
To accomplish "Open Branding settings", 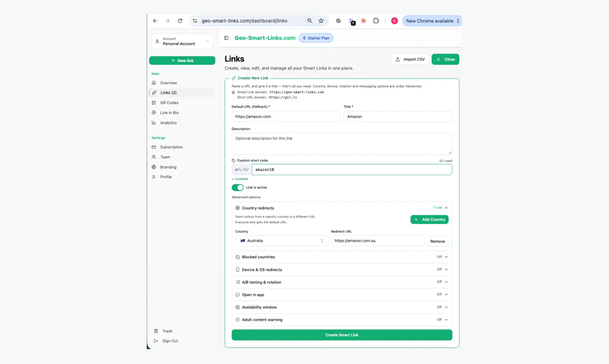I will pyautogui.click(x=182, y=167).
